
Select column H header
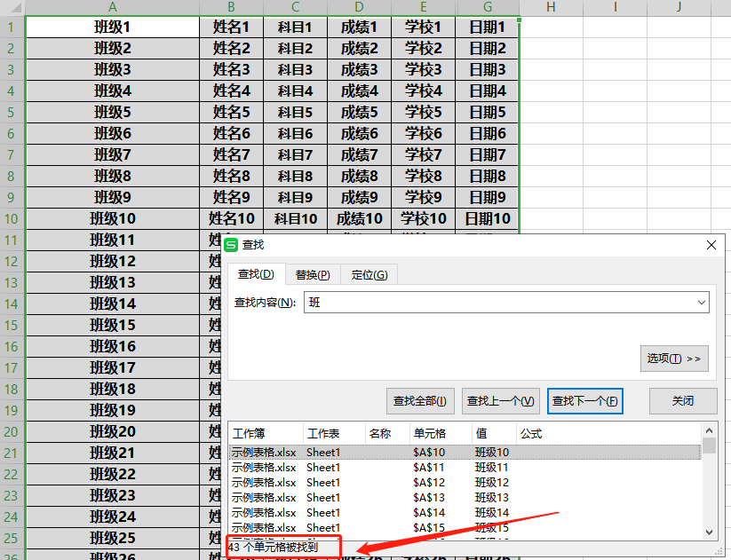coord(551,7)
